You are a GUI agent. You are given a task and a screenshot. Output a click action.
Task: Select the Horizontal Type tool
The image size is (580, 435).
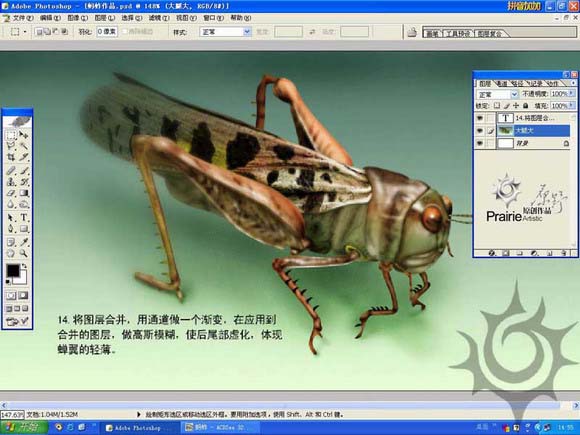[24, 217]
